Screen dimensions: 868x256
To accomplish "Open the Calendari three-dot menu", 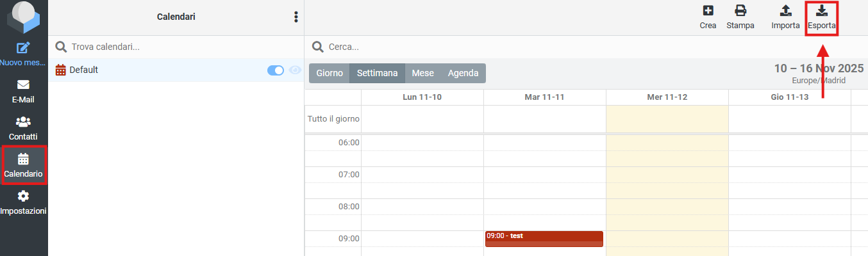I will click(x=296, y=17).
